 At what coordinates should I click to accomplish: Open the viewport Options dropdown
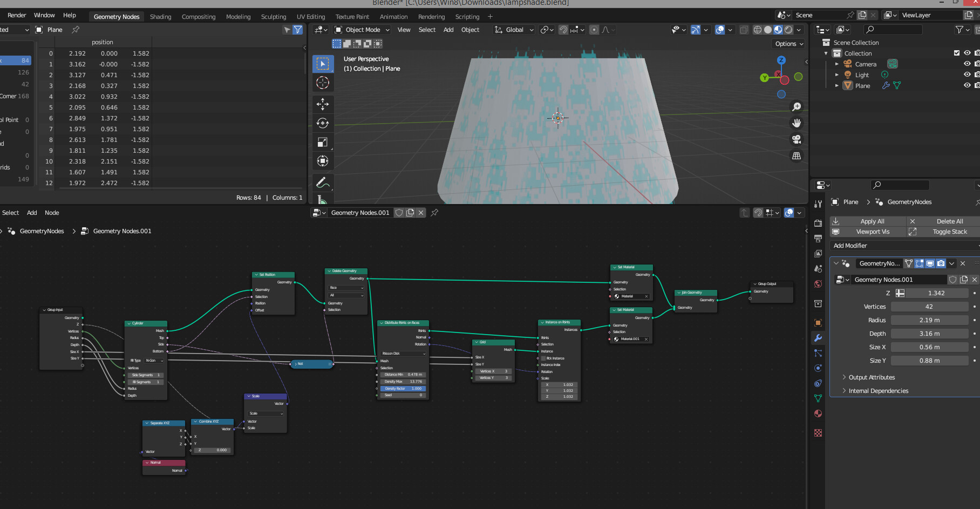(790, 44)
